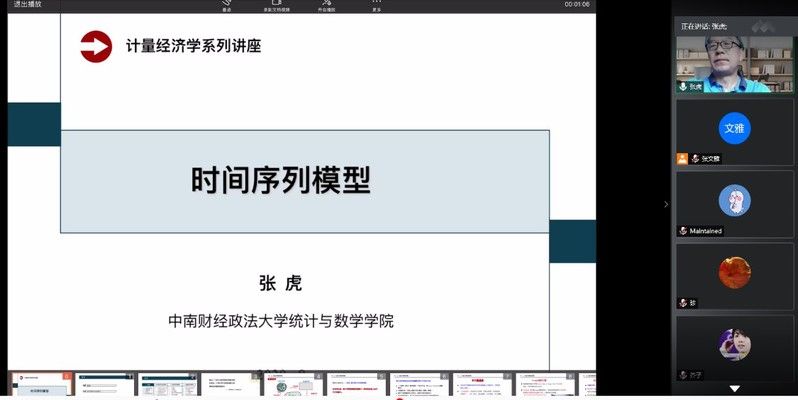Open the fifth slide thumbnail with green diagram

[294, 384]
